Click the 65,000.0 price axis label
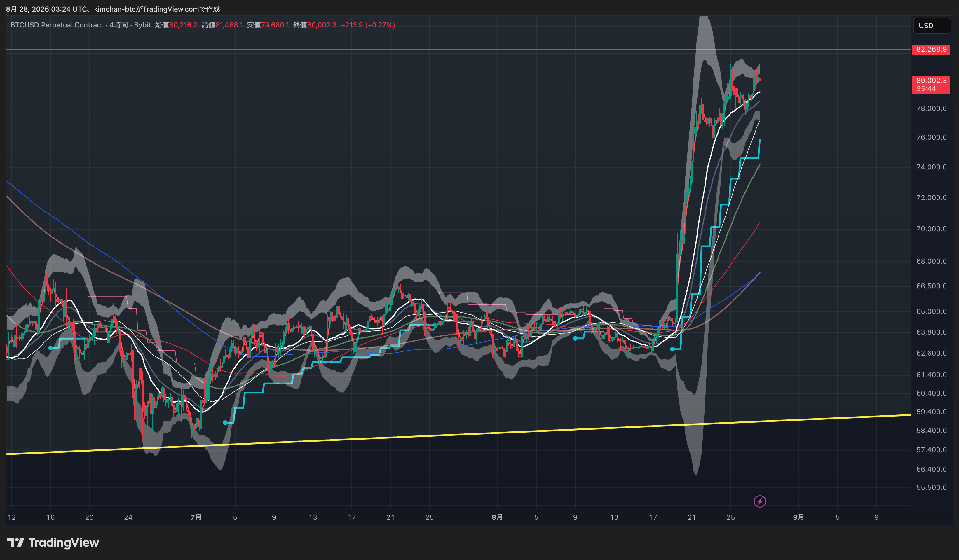 [x=931, y=311]
